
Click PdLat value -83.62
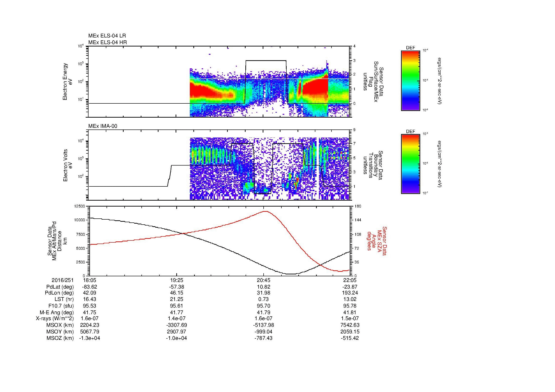[x=90, y=287]
